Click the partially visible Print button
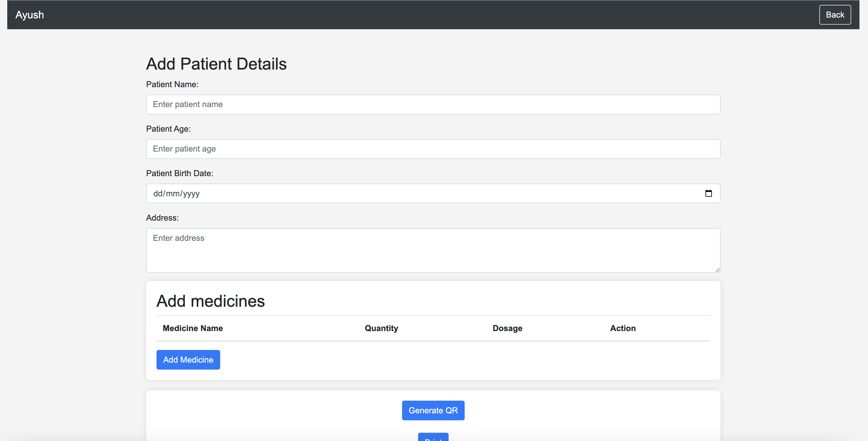 pyautogui.click(x=433, y=437)
